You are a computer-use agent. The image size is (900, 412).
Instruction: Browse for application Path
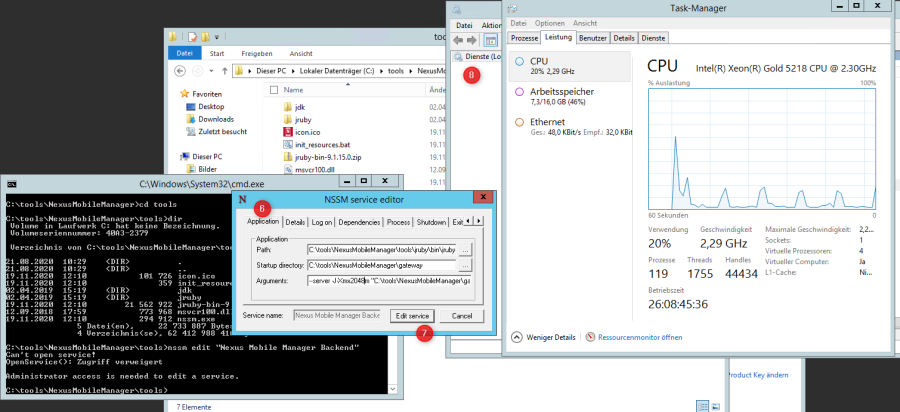[x=465, y=250]
